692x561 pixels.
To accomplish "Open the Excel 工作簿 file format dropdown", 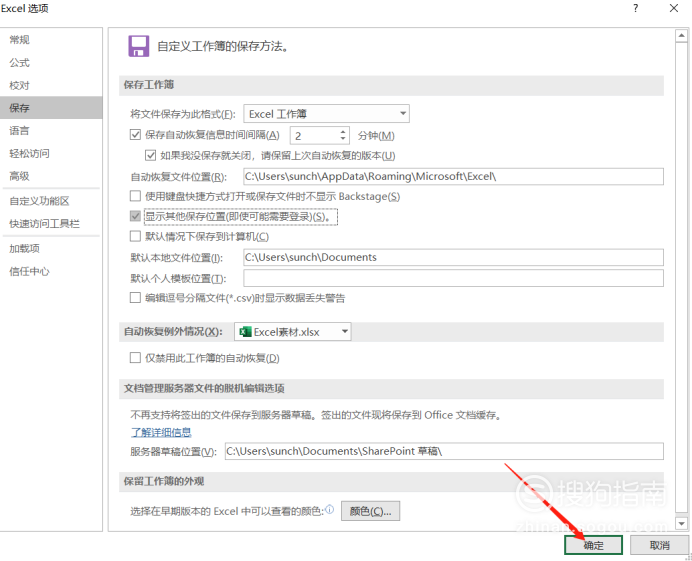I will pos(327,113).
